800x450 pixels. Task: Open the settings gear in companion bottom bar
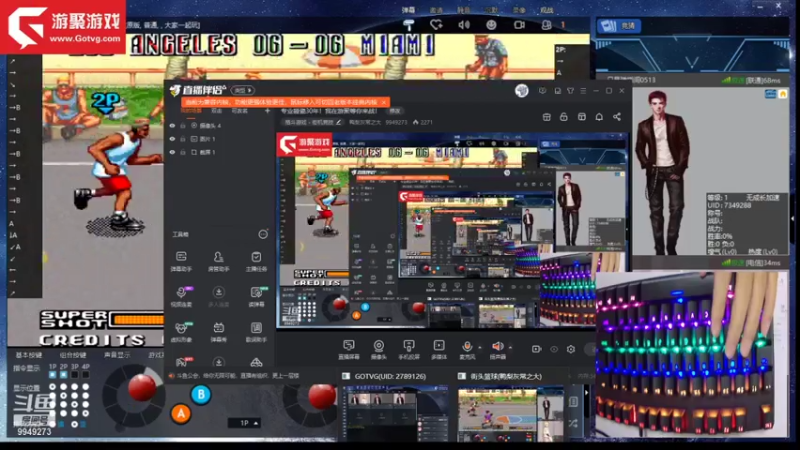[x=571, y=349]
